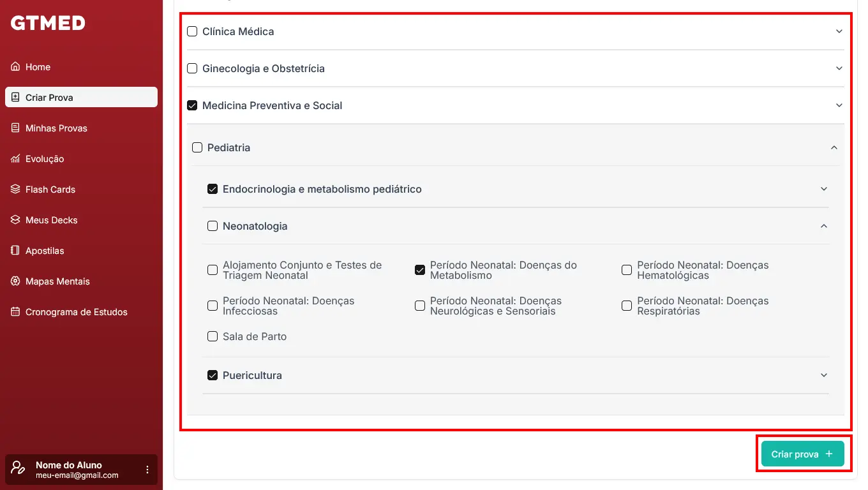Click the Flash Cards stack icon
This screenshot has height=490, width=868.
[x=15, y=189]
